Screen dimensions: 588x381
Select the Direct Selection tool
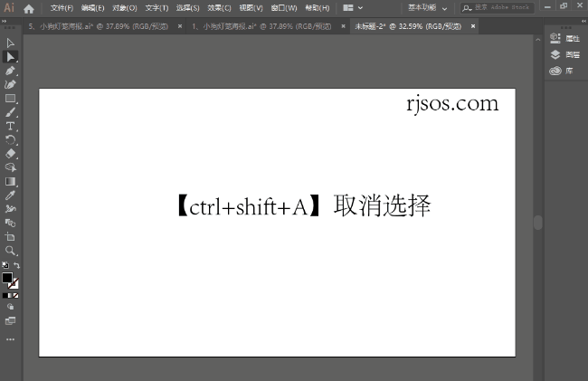[x=10, y=57]
